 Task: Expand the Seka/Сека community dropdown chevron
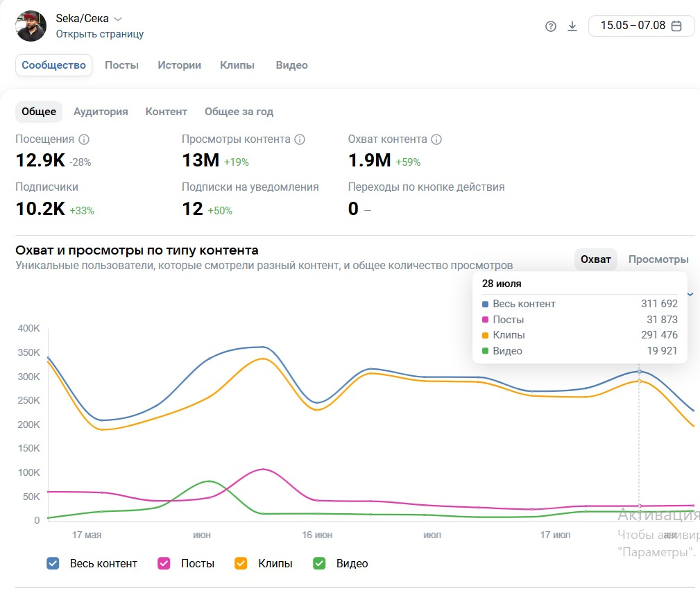118,19
